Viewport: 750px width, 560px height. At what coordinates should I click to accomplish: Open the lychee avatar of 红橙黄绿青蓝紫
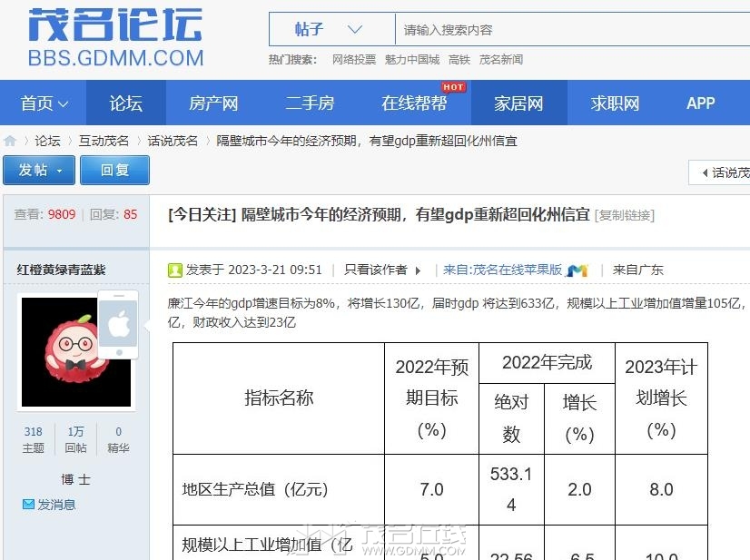(x=76, y=352)
